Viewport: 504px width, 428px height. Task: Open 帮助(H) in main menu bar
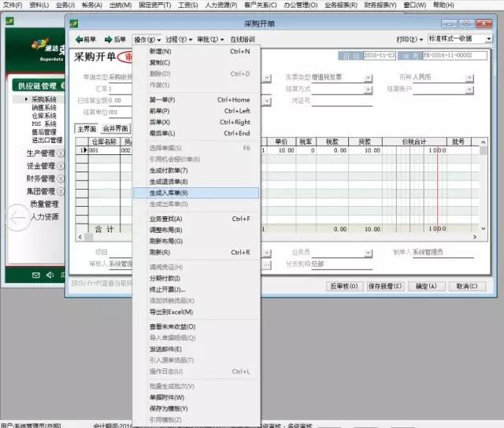click(x=443, y=6)
